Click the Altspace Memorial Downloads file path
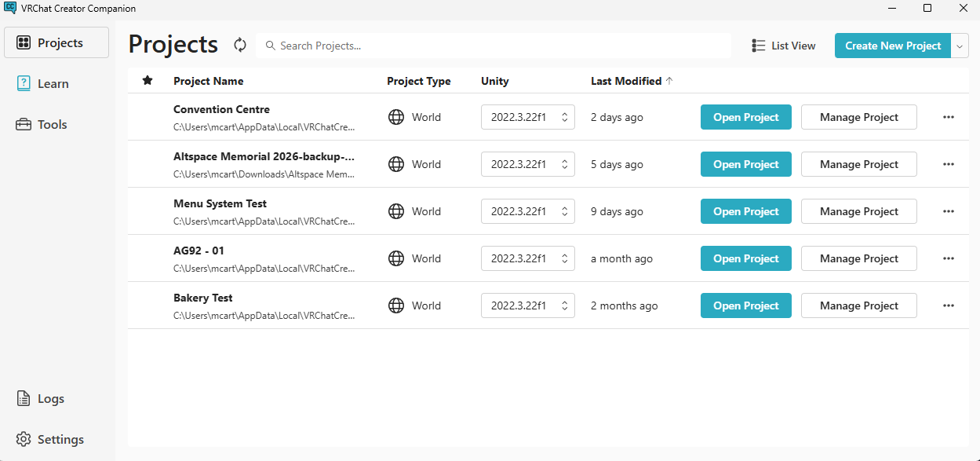 [x=264, y=174]
